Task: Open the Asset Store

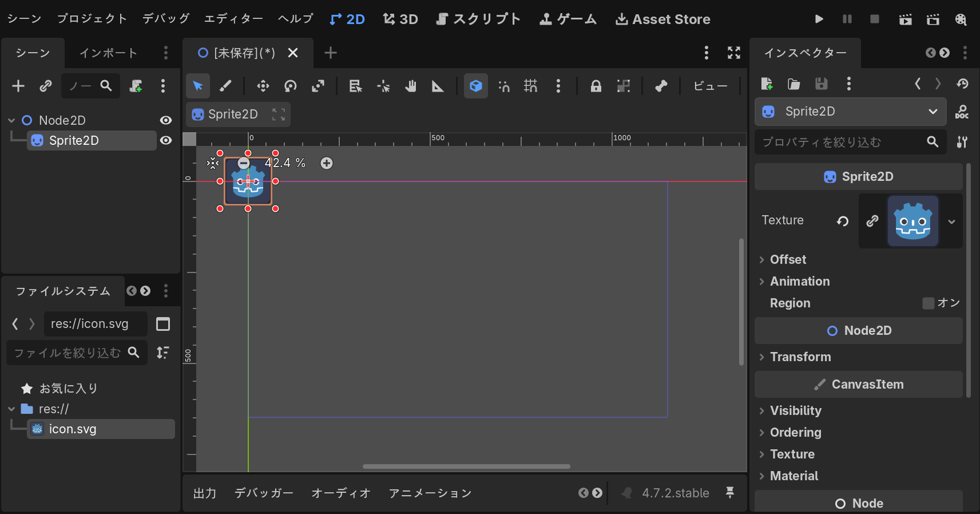Action: [x=663, y=19]
